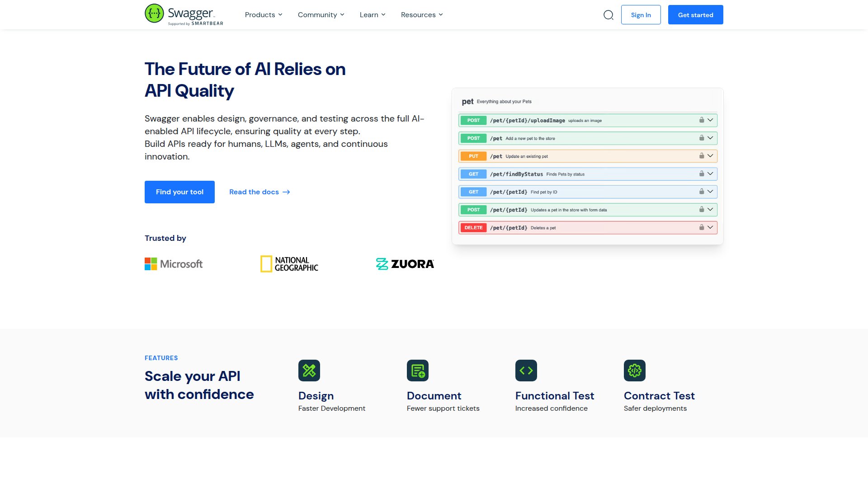Image resolution: width=868 pixels, height=488 pixels.
Task: Click GET badge on findByStatus row
Action: (x=473, y=174)
